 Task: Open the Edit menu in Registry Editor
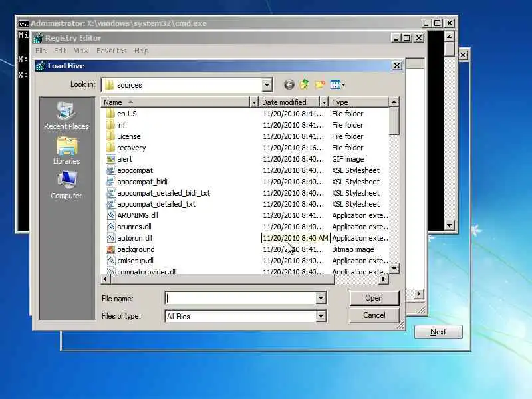tap(60, 51)
